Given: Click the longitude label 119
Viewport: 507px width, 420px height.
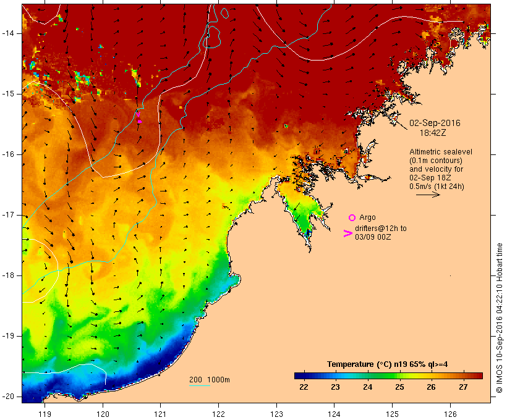Looking at the screenshot, I should (45, 414).
